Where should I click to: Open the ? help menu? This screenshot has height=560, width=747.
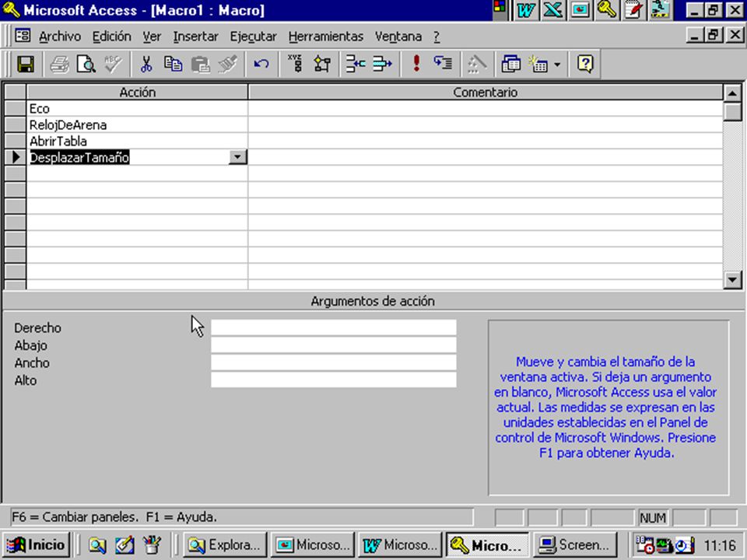437,37
